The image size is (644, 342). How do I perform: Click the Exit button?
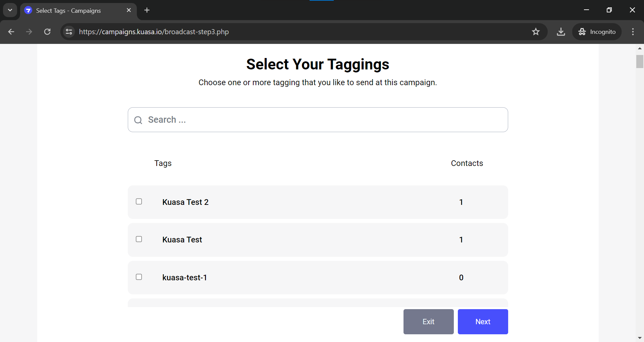click(x=428, y=322)
